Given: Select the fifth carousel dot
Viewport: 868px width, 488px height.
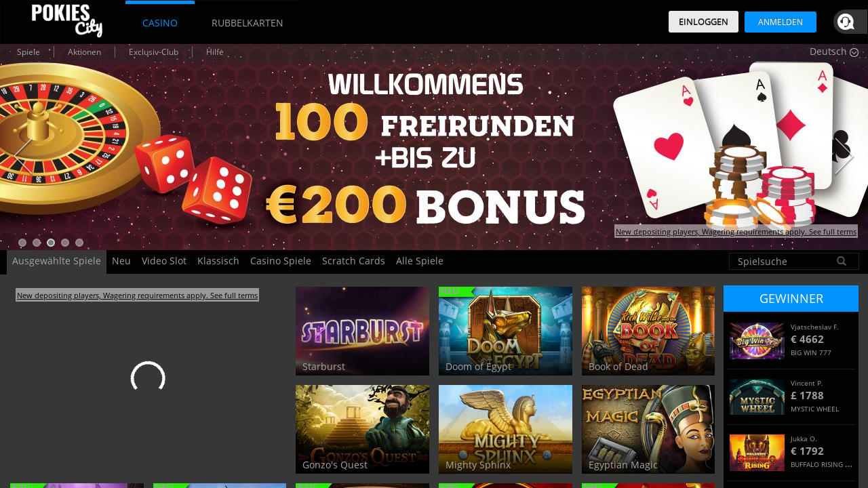Looking at the screenshot, I should [79, 243].
